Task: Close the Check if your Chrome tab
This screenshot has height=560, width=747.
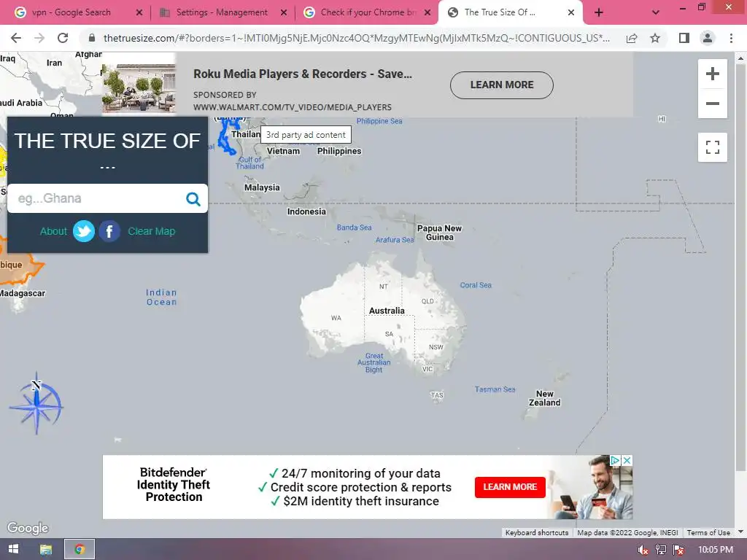Action: [427, 12]
